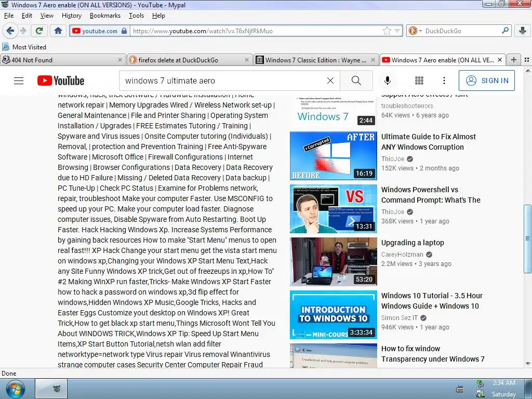Open the File menu

tap(9, 16)
